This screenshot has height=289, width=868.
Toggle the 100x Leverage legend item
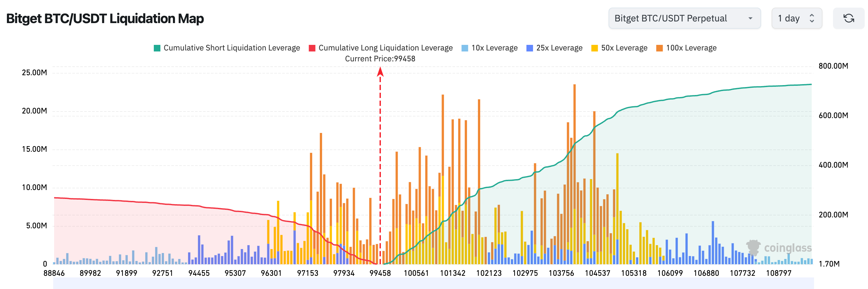click(x=686, y=48)
